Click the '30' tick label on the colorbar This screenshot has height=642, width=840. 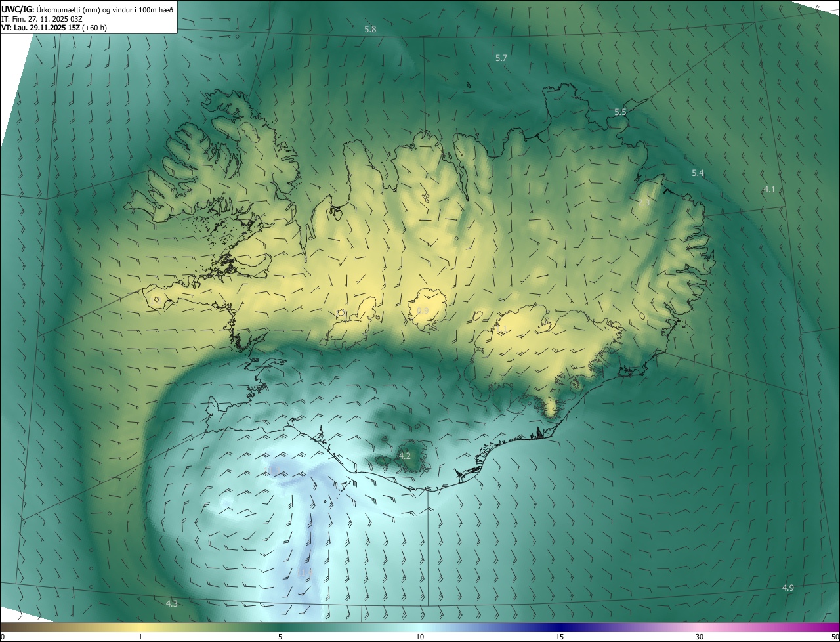[x=700, y=637]
